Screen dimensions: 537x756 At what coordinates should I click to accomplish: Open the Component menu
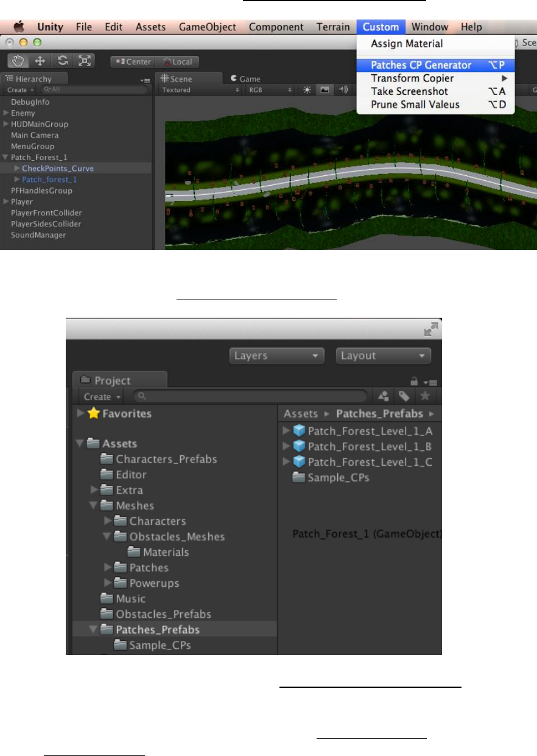point(276,27)
